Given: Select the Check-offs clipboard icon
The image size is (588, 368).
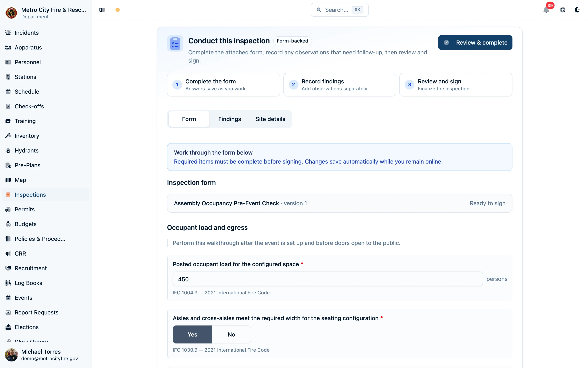Looking at the screenshot, I should click(x=8, y=106).
